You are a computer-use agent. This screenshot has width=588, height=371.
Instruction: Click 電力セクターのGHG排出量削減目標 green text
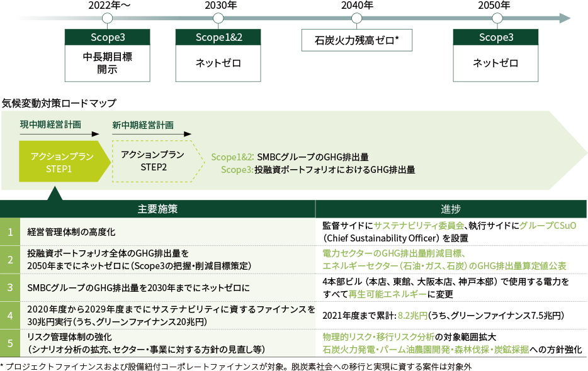point(394,253)
